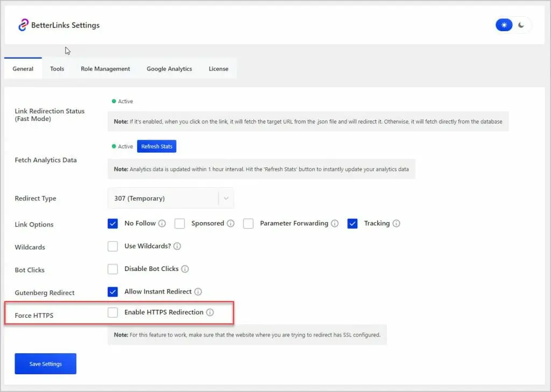Open the General tab
551x392 pixels.
23,69
